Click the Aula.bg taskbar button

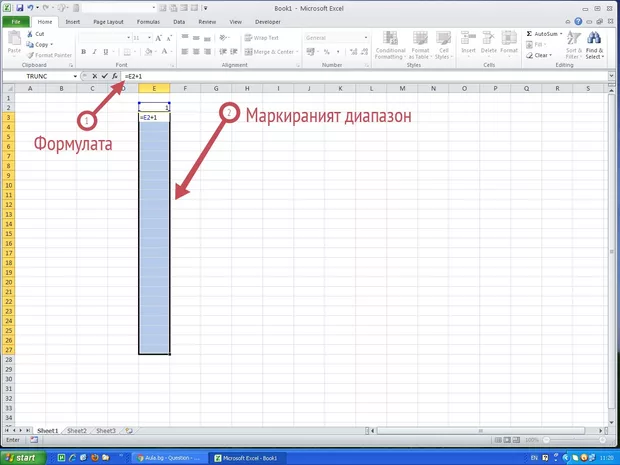(x=168, y=458)
